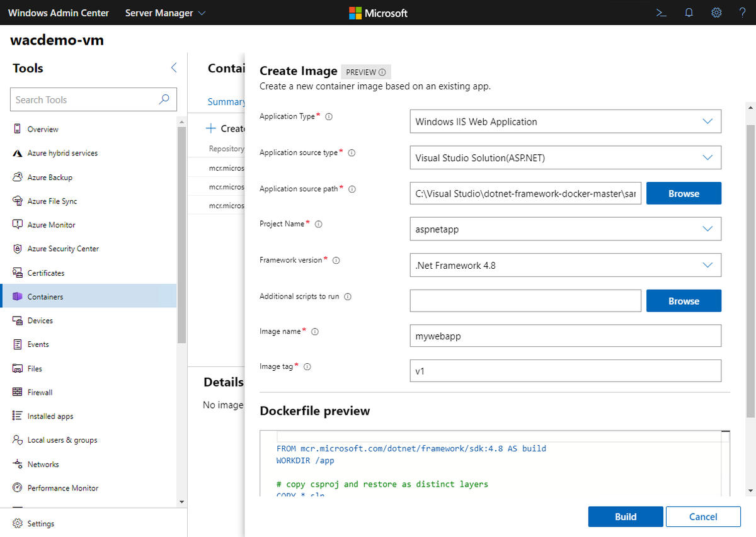Go to Windows Admin Center home

click(x=59, y=13)
